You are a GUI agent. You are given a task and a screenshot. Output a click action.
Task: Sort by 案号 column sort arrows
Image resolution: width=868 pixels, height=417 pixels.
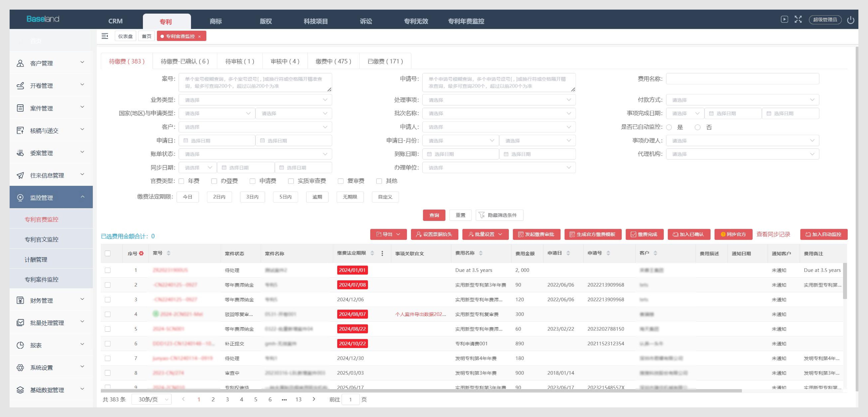coord(168,253)
